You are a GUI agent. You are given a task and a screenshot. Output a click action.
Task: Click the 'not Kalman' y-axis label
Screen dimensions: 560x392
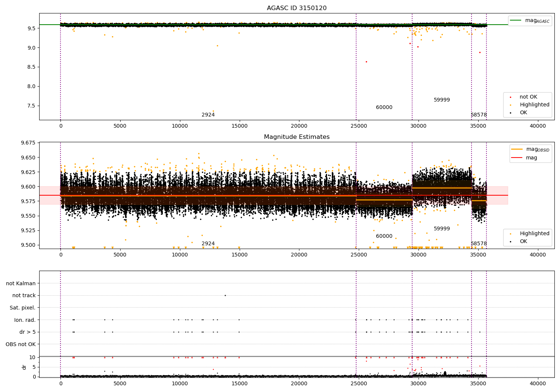point(21,283)
